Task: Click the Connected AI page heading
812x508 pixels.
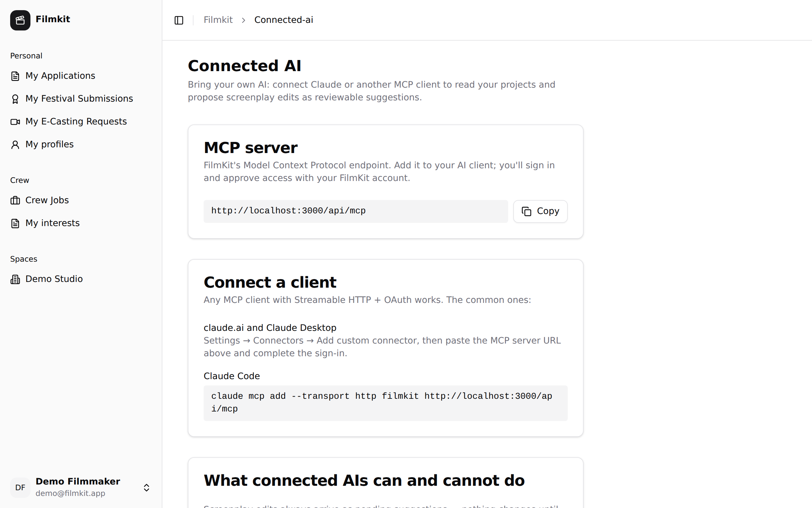Action: [x=244, y=65]
